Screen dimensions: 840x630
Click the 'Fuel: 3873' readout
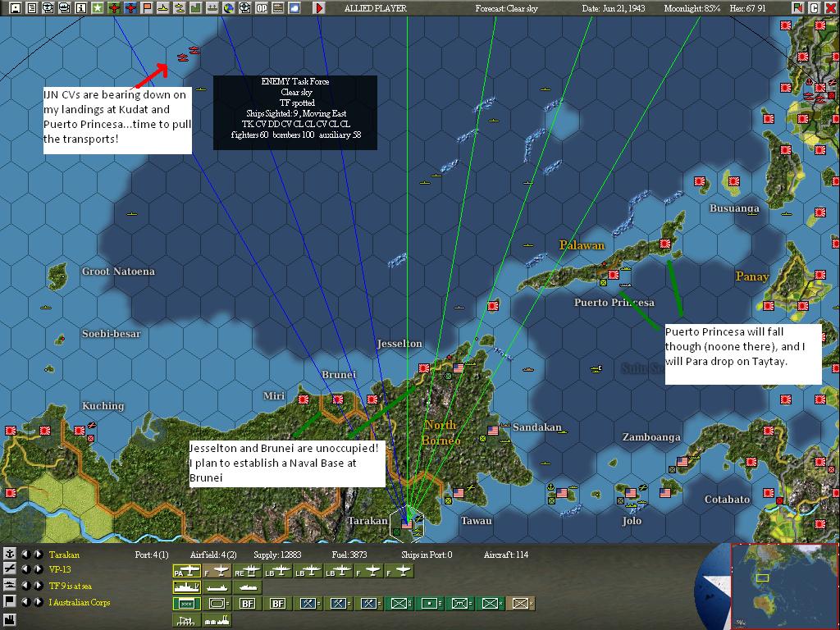[349, 555]
